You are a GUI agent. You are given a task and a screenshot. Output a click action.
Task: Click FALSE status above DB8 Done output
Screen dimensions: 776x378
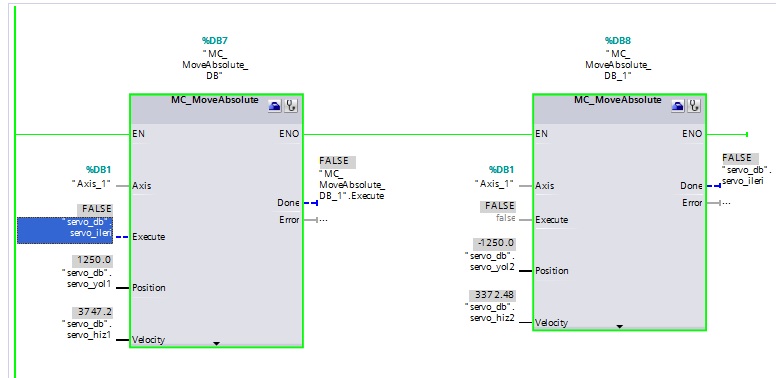coord(740,158)
